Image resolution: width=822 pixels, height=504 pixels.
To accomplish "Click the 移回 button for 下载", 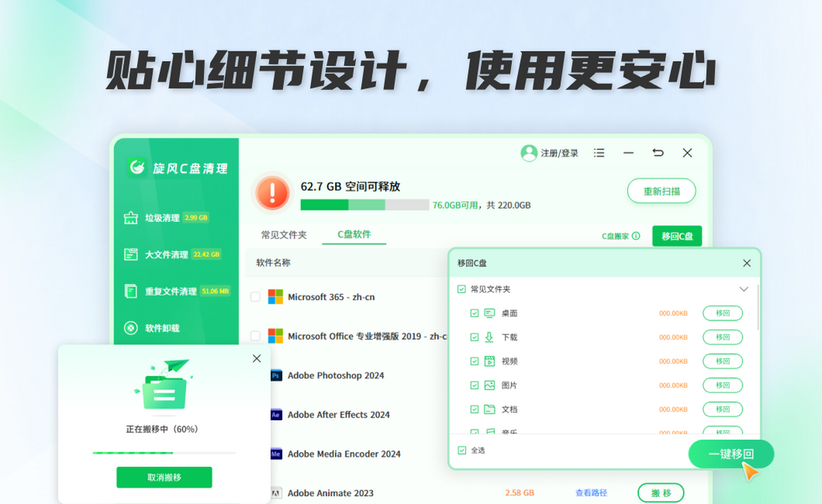I will click(723, 337).
